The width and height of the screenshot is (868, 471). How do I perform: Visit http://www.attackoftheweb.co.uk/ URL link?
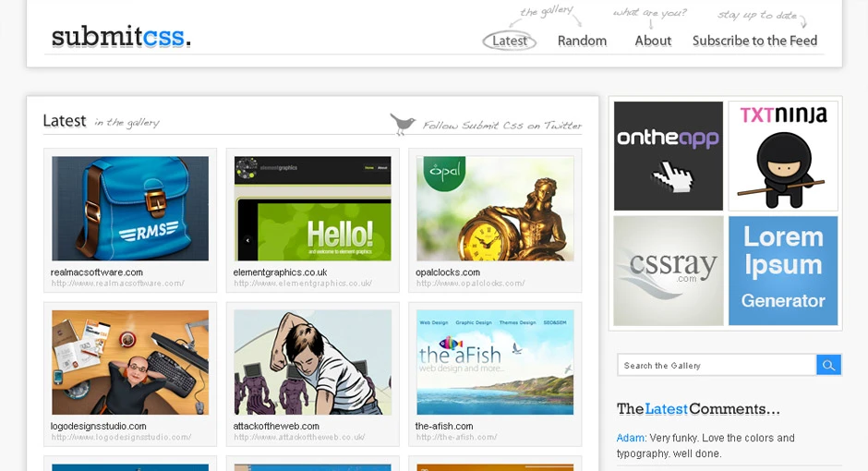pos(299,437)
